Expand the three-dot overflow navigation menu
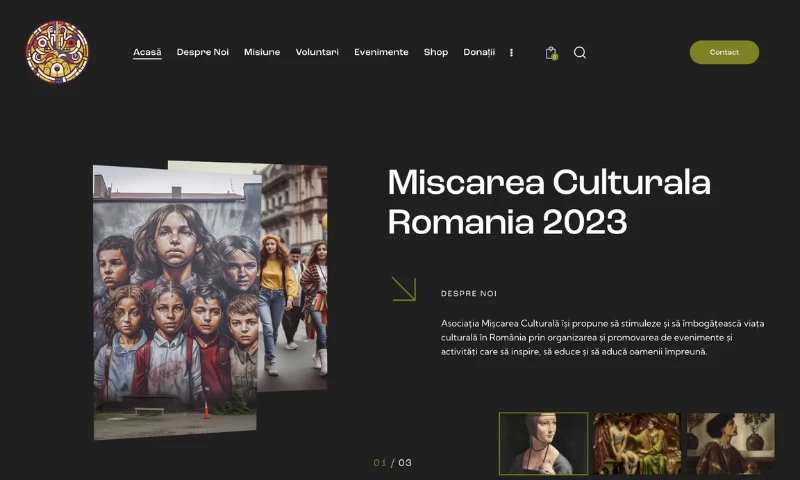800x480 pixels. [512, 53]
